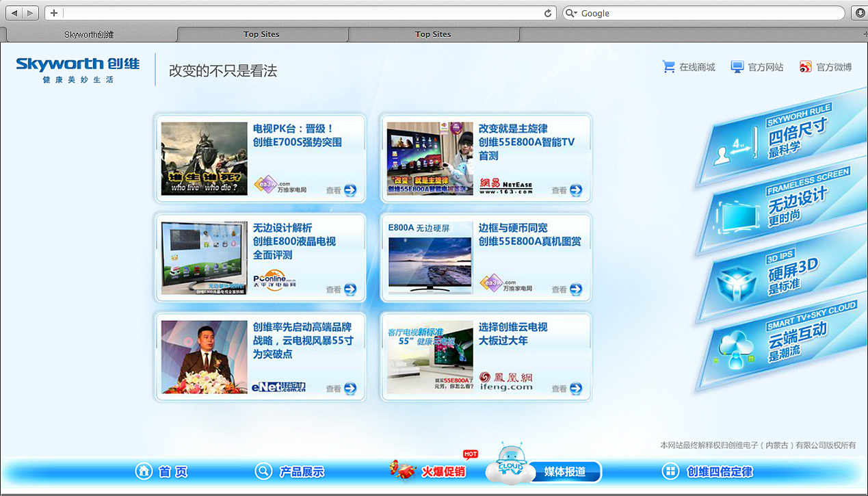Click the headline 无边设计解析

[282, 227]
